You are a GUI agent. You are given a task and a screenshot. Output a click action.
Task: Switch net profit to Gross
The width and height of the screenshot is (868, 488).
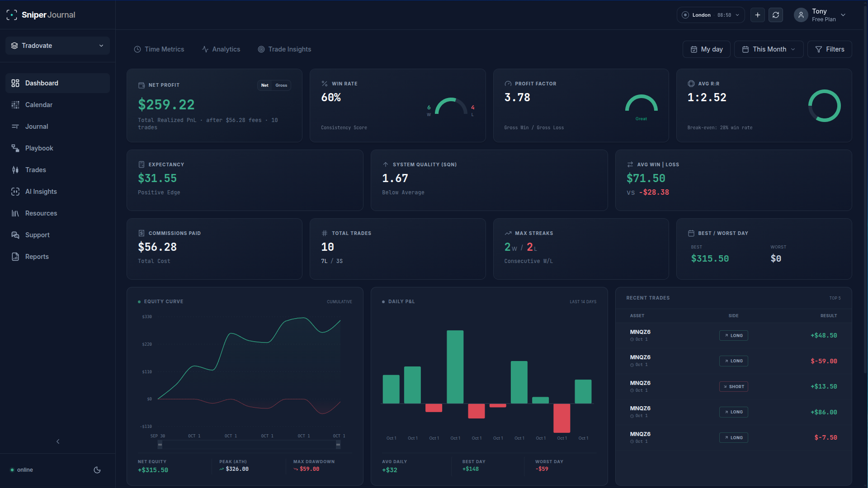(x=281, y=85)
